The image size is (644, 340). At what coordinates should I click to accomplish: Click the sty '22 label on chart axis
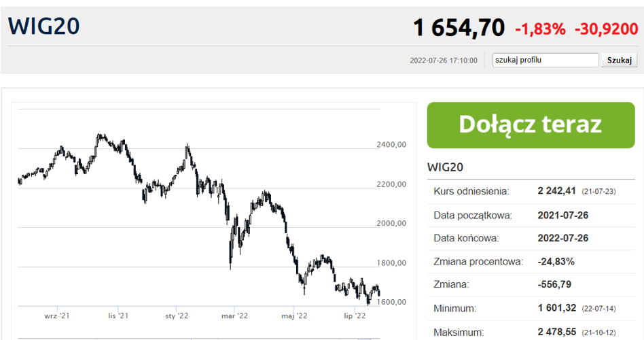pos(177,316)
